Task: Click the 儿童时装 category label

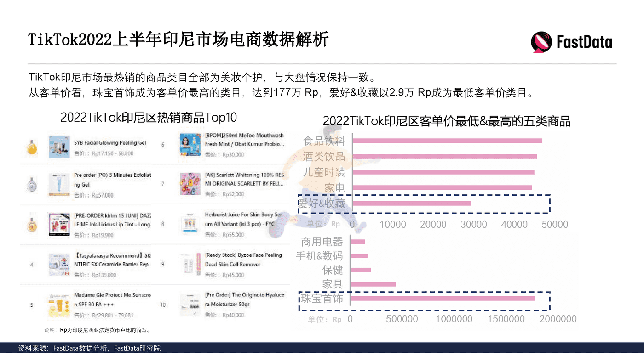Action: 324,172
